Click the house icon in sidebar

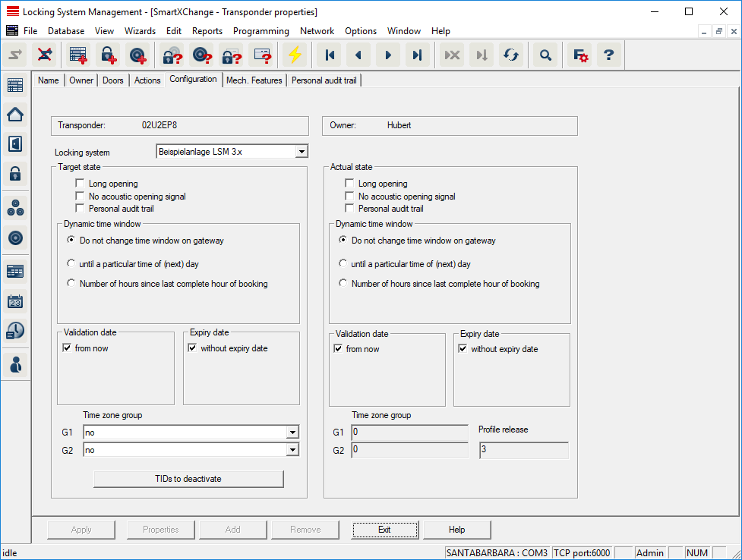click(15, 115)
